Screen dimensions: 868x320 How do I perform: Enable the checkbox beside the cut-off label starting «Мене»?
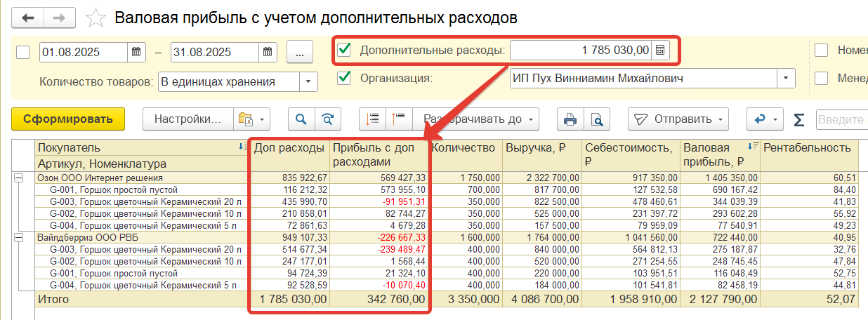pyautogui.click(x=821, y=78)
